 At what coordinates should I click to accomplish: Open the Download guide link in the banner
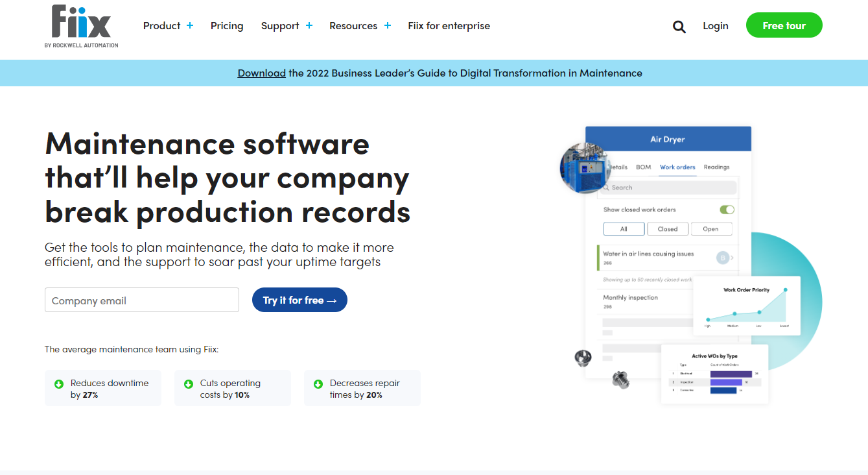coord(261,73)
